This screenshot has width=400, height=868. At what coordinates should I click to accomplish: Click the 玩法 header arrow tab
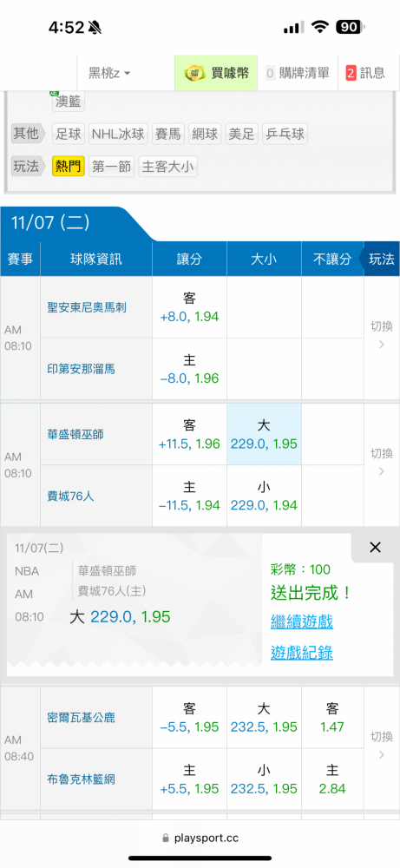pyautogui.click(x=379, y=259)
